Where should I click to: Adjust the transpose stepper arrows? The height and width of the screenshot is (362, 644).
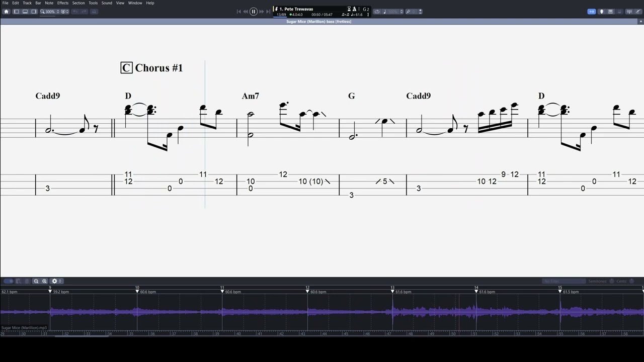point(420,12)
